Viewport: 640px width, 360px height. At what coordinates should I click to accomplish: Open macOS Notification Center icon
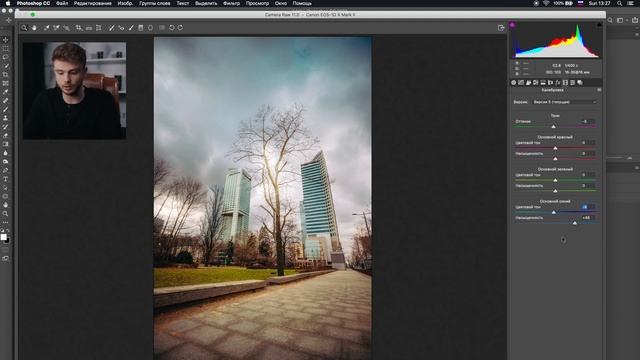[631, 3]
